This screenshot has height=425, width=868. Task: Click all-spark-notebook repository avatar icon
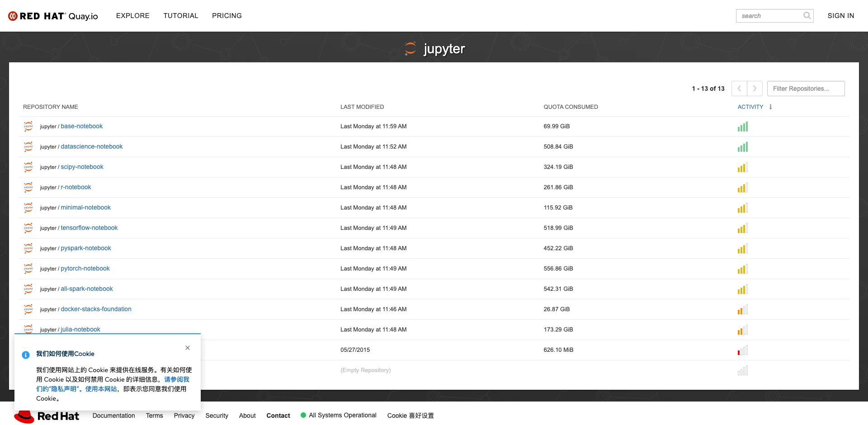pyautogui.click(x=28, y=289)
